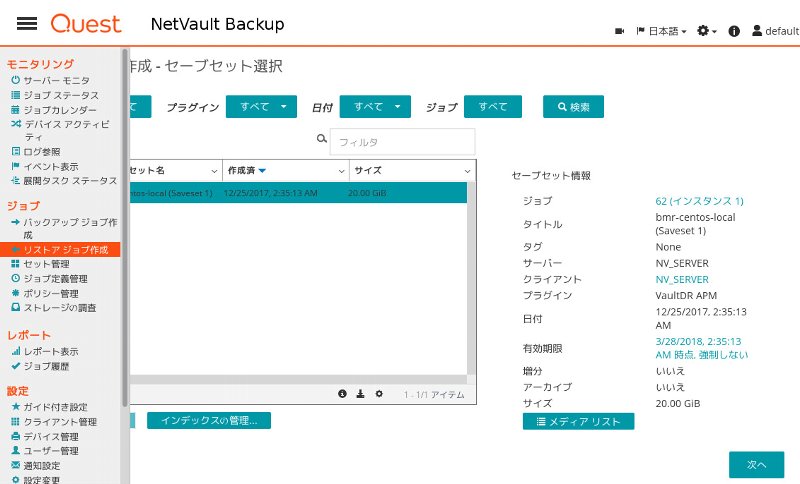Open the settings gear dropdown
The image size is (800, 484).
[707, 31]
